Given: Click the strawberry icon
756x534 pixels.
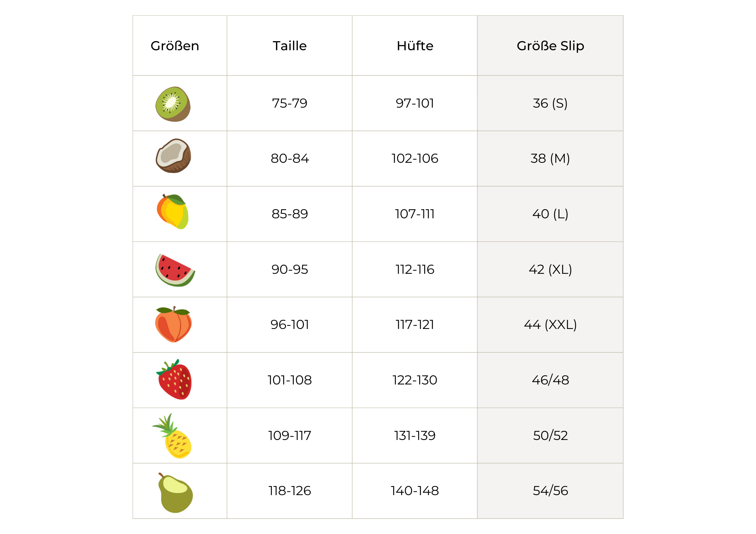Looking at the screenshot, I should (174, 380).
